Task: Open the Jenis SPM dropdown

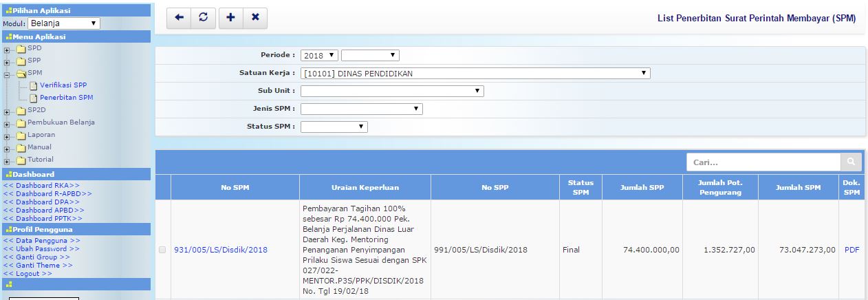Action: [x=361, y=109]
